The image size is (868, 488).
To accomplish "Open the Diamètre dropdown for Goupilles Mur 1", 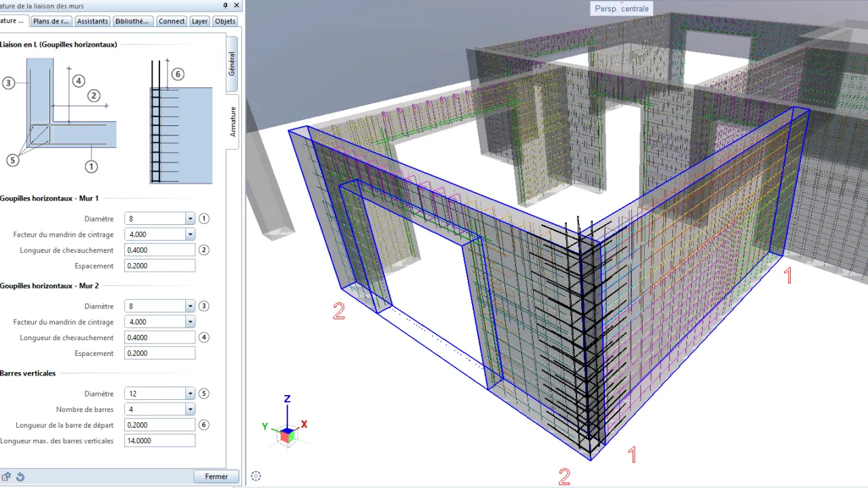I will coord(189,218).
